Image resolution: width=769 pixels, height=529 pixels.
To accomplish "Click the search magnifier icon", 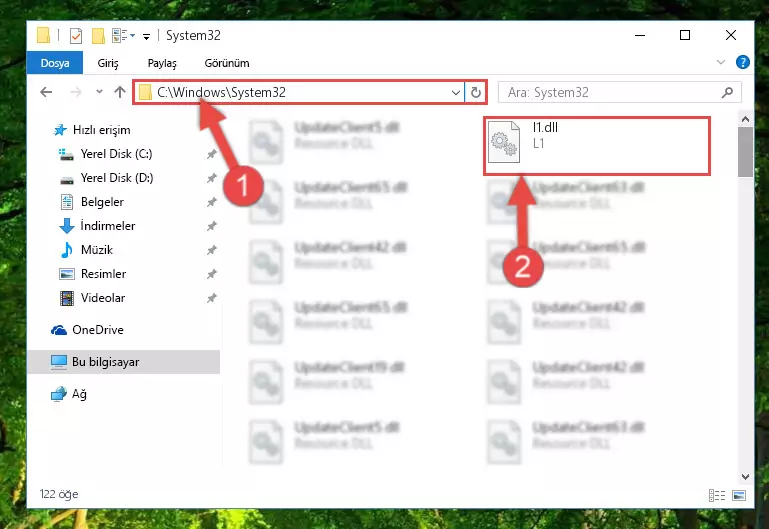I will [x=728, y=92].
